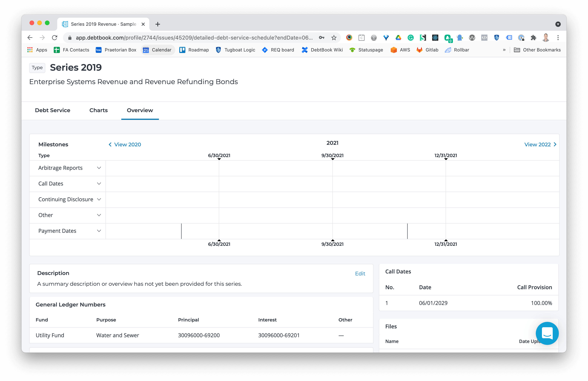Open the new tab plus button
This screenshot has width=588, height=381.
(158, 24)
